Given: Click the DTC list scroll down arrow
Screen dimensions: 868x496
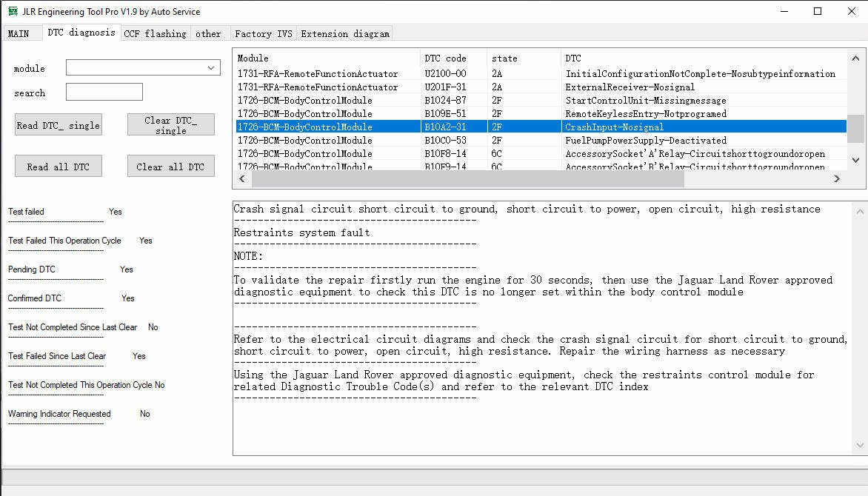Looking at the screenshot, I should click(855, 160).
